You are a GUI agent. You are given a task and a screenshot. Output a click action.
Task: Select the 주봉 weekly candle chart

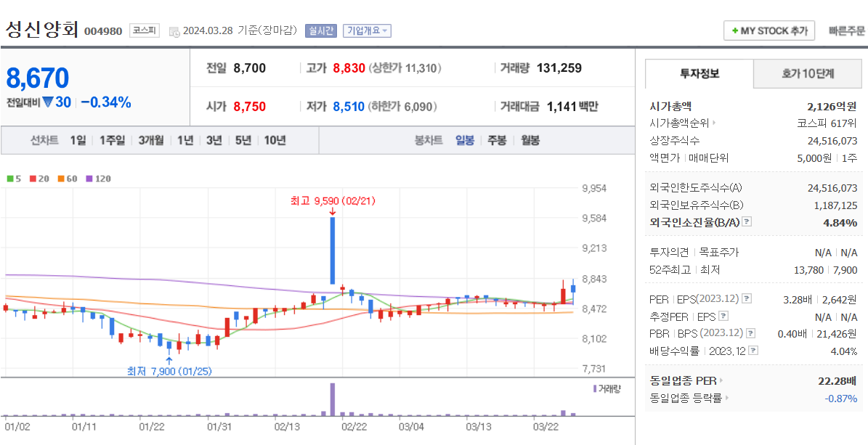[x=497, y=141]
